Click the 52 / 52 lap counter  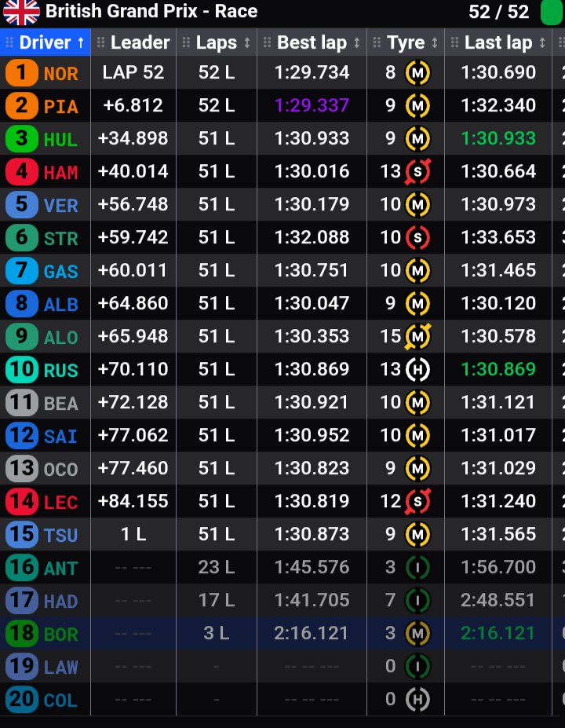(x=498, y=12)
